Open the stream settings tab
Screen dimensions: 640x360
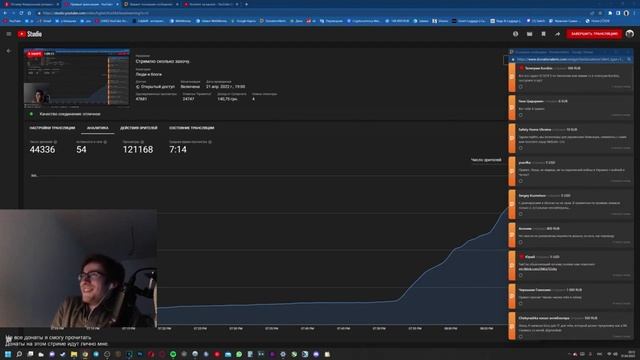pyautogui.click(x=52, y=128)
